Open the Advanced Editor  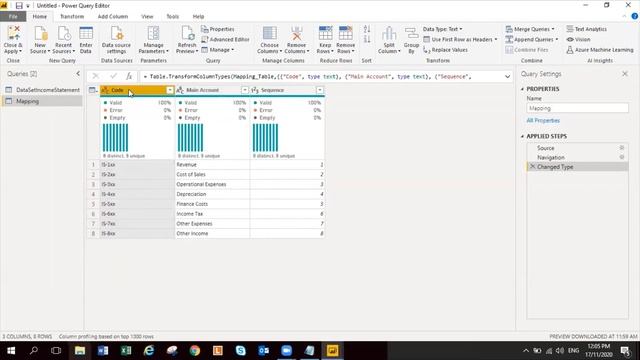(x=225, y=40)
